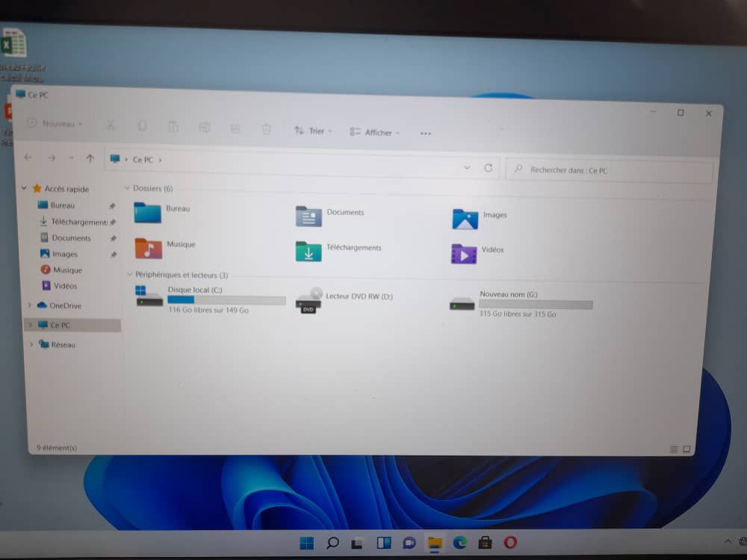Expand the Réseau item in the sidebar
This screenshot has width=747, height=560.
[31, 344]
